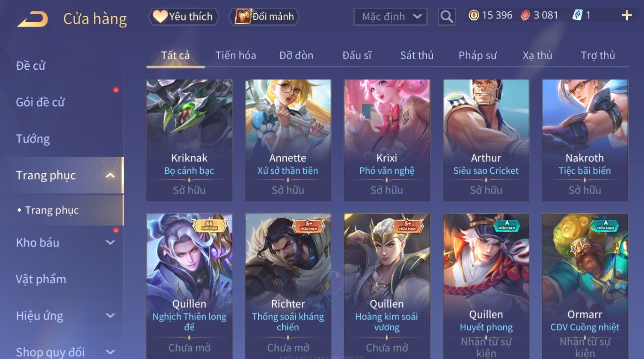Open Gói đề cử sidebar entry
Viewport: 644px width, 359px height.
coord(40,102)
